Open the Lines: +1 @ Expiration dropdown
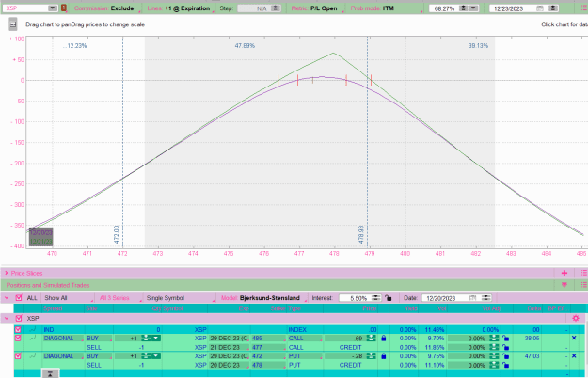588x378 pixels. click(x=180, y=8)
